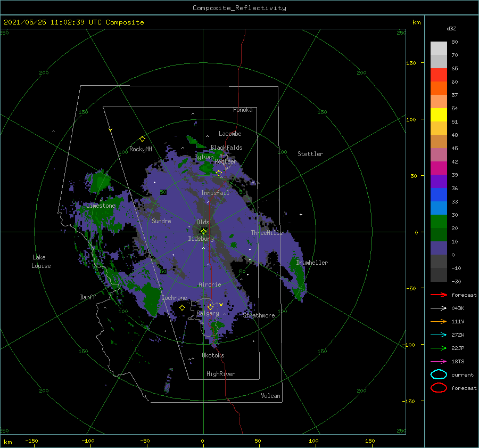The height and width of the screenshot is (448, 479).
Task: Click the slate purple 10 dBZ swatch
Action: pos(439,248)
